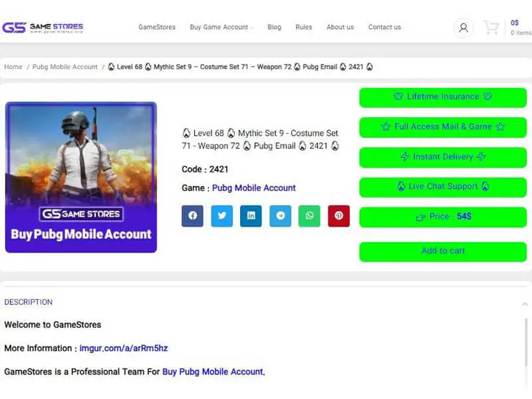Open the Rules page

(x=303, y=27)
